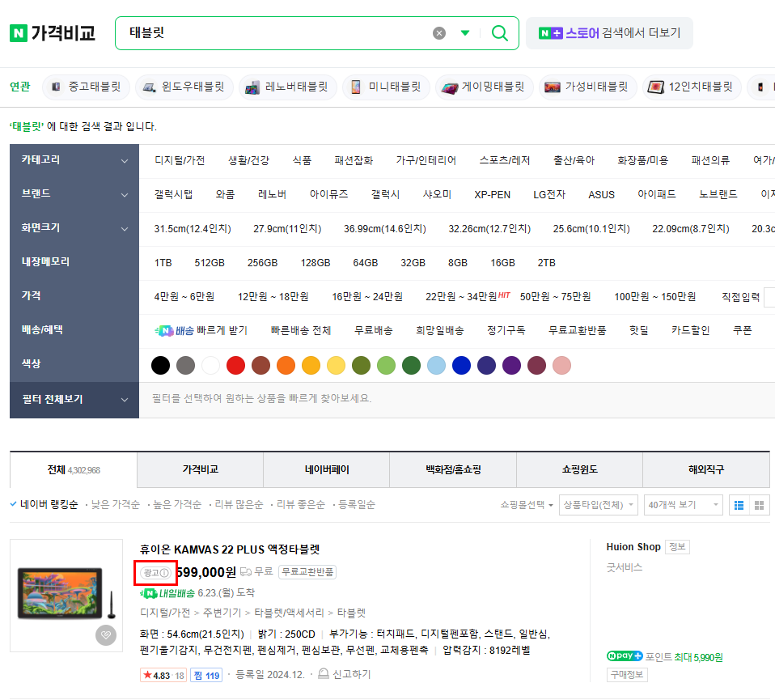This screenshot has height=700, width=775.
Task: Pick the purple color swatch
Action: pos(511,365)
